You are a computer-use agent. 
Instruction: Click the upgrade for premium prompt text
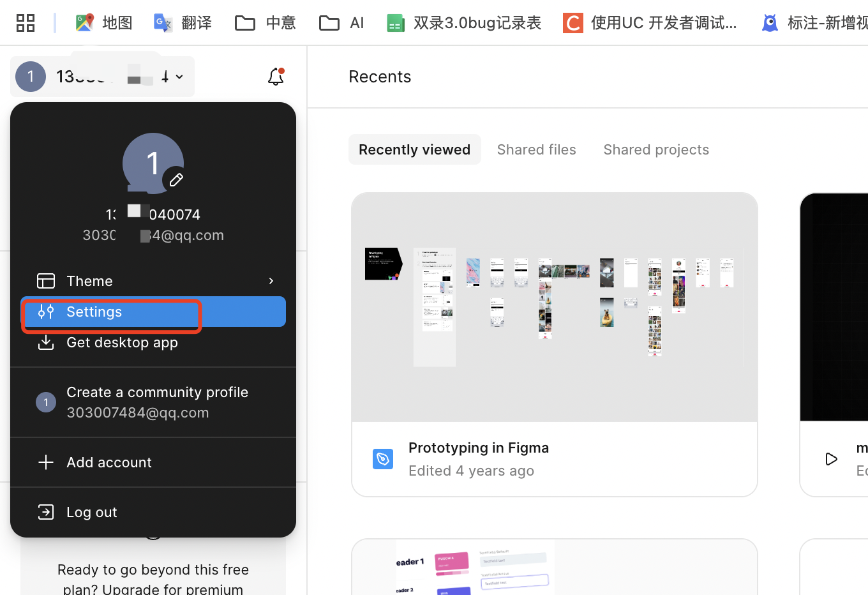point(153,579)
